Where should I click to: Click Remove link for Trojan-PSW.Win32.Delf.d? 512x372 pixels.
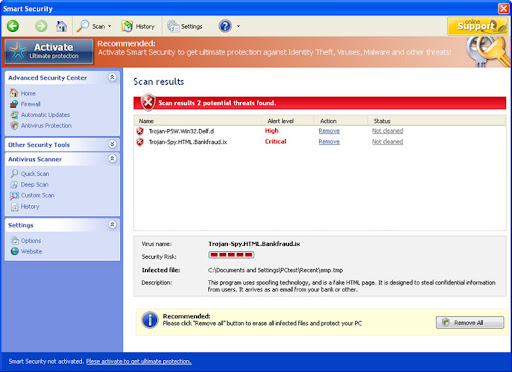click(x=329, y=131)
